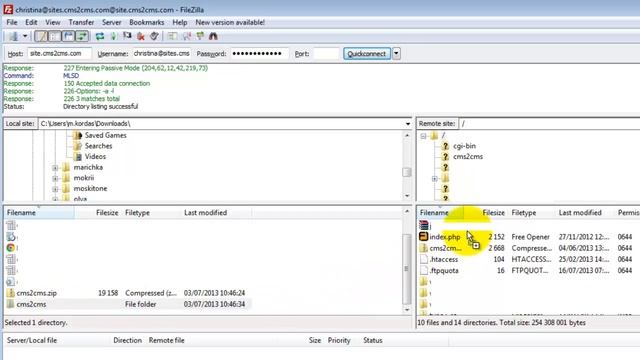Expand unnamed remote folder with plus
The image size is (640, 360).
click(435, 179)
